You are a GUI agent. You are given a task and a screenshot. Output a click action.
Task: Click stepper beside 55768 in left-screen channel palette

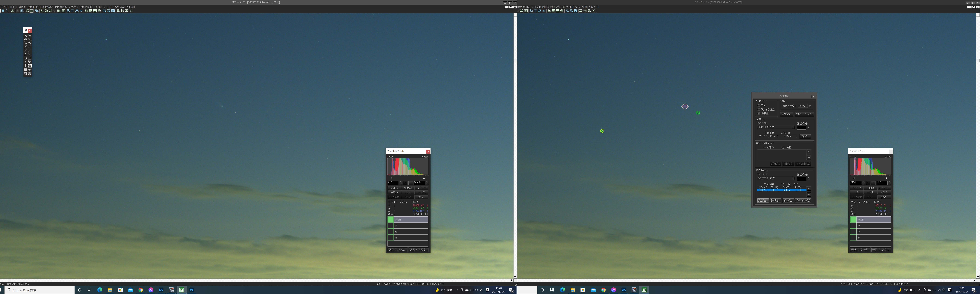(427, 183)
